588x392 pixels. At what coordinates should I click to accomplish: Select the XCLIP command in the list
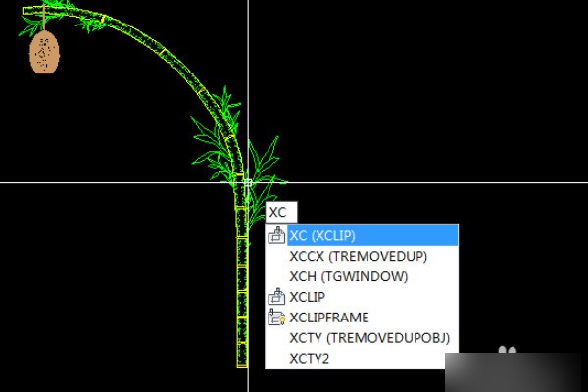coord(308,297)
